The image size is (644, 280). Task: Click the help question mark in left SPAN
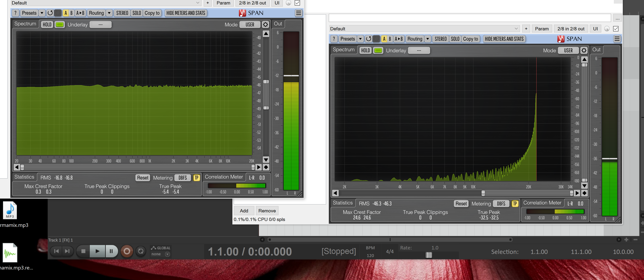16,13
